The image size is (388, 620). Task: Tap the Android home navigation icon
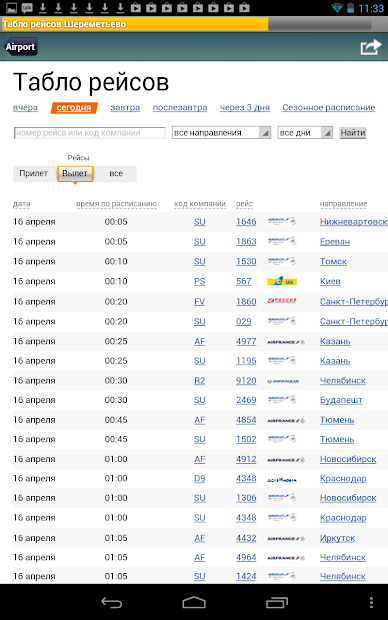click(194, 602)
